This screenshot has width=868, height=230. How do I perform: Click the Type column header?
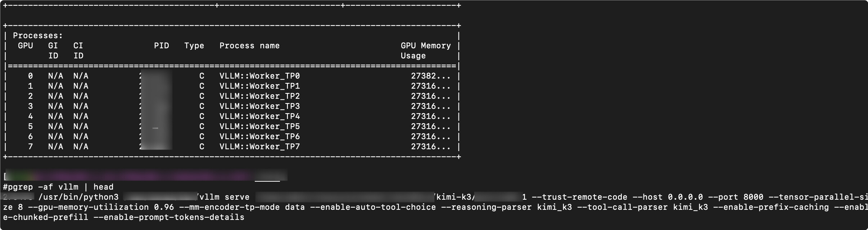(x=194, y=46)
